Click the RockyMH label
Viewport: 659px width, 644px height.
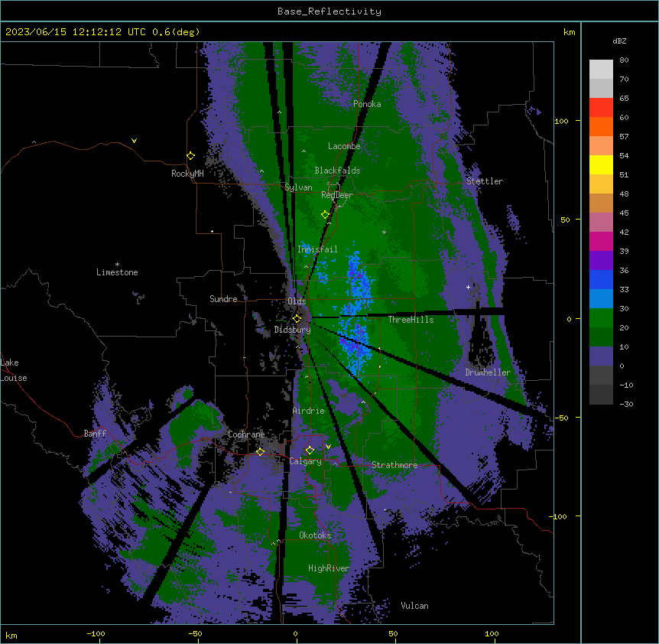click(x=187, y=174)
